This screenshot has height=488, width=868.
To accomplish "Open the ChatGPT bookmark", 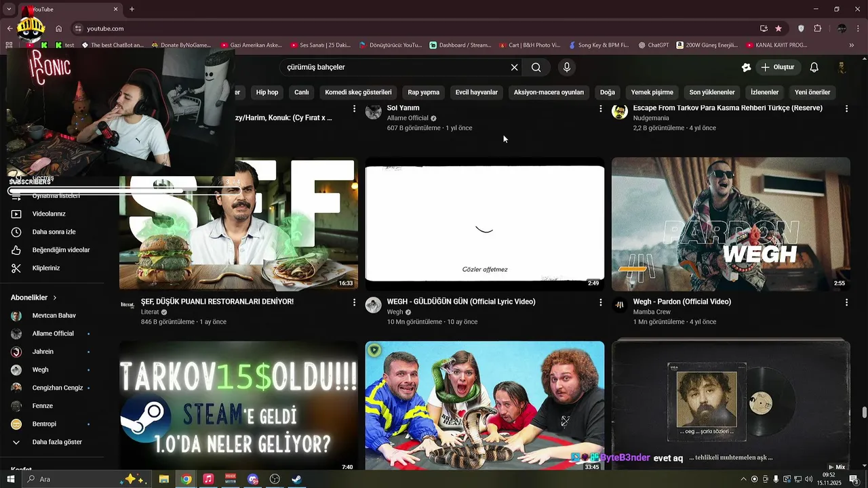I will point(654,45).
